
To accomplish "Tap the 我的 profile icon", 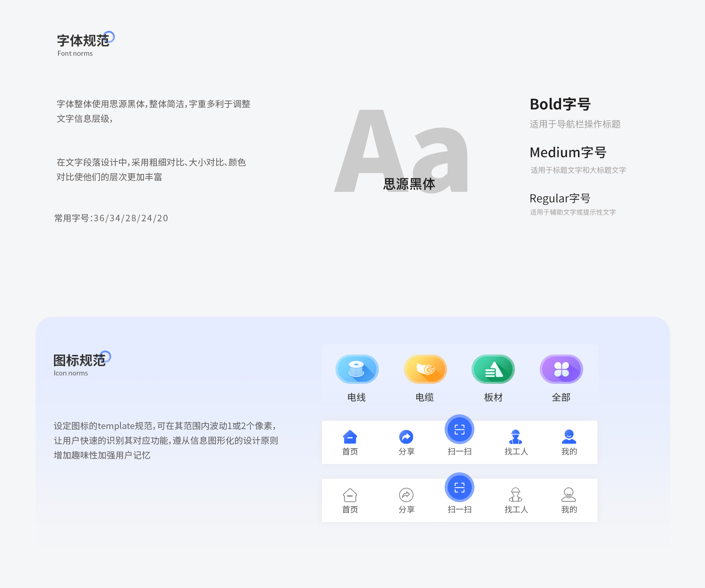I will point(569,437).
